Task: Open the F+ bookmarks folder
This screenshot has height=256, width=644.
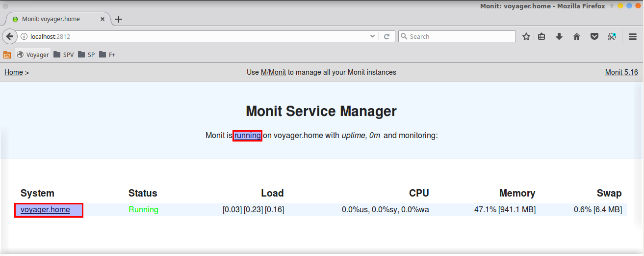Action: (107, 55)
